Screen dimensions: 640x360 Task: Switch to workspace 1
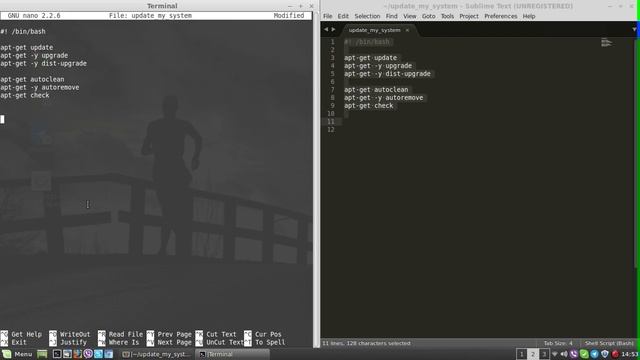coord(521,354)
